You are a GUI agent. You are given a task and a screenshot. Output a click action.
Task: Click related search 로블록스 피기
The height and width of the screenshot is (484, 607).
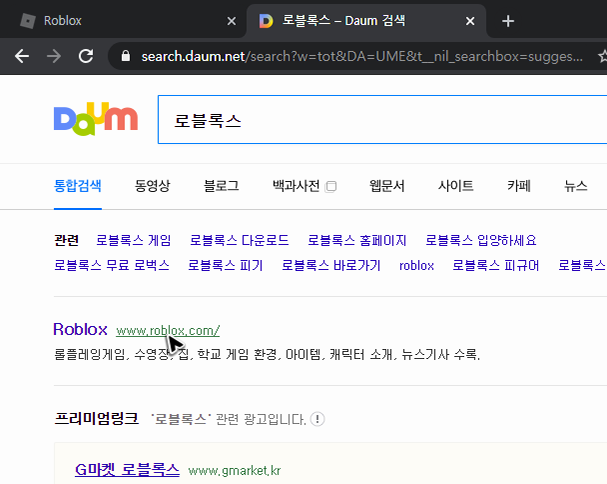225,266
